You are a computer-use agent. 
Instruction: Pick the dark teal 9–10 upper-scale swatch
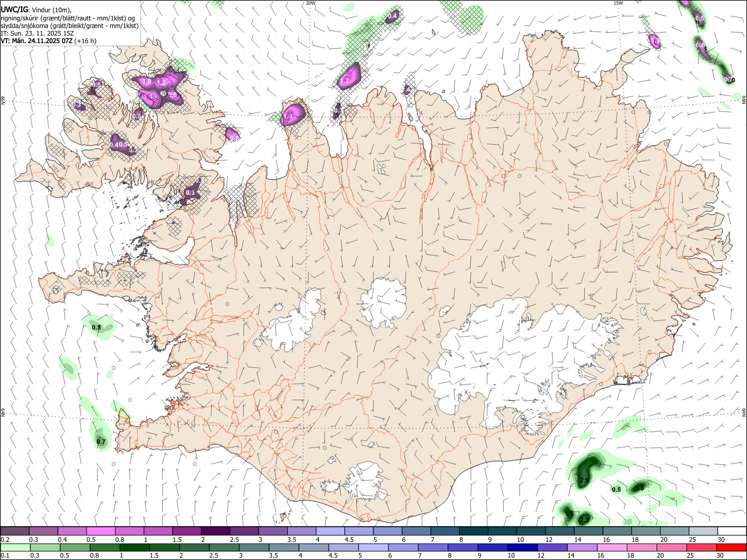[x=502, y=531]
